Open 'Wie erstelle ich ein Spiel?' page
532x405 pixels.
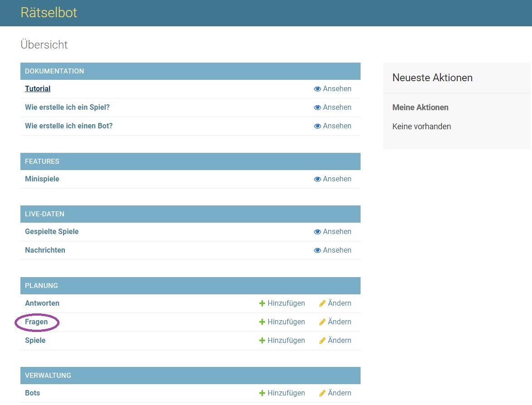coord(67,107)
